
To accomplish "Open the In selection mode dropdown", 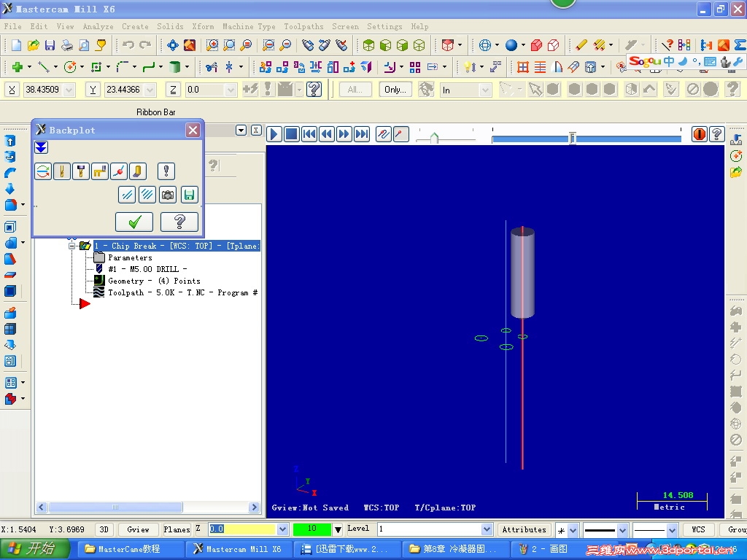I will [485, 90].
